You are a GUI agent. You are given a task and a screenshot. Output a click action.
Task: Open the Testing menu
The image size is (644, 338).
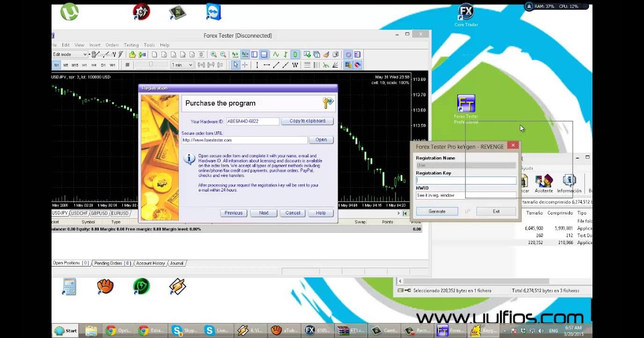[x=131, y=45]
